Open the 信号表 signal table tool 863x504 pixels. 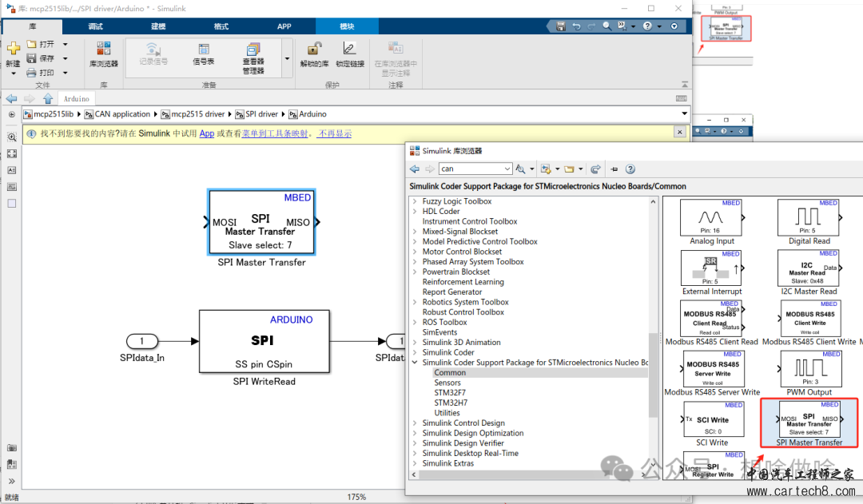click(x=204, y=54)
